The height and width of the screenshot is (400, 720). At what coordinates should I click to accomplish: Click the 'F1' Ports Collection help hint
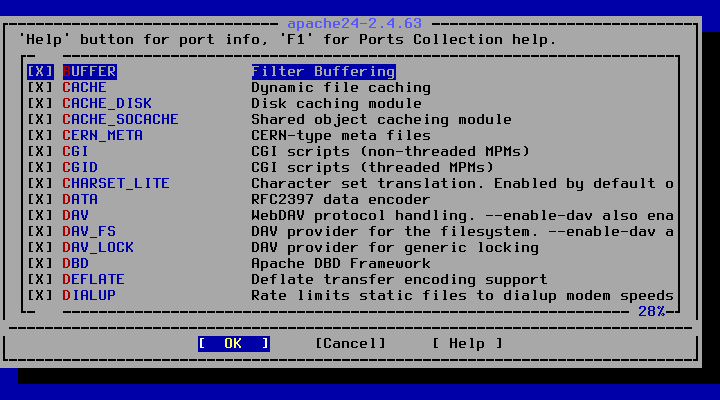coord(418,40)
